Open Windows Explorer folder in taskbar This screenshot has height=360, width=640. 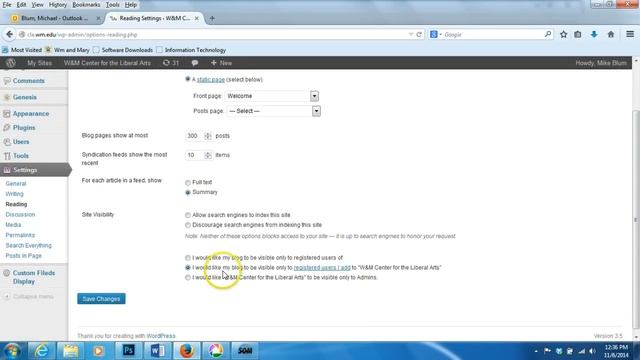coord(70,351)
